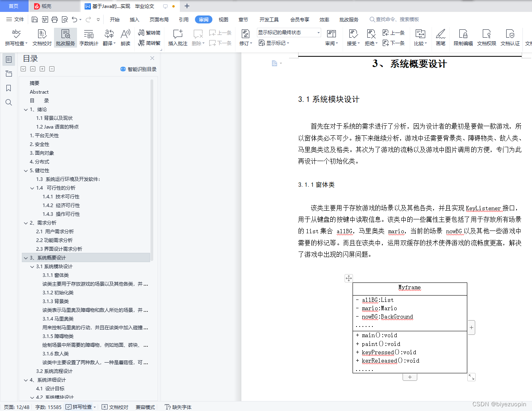Convert text with 简转繁
Image resolution: width=532 pixels, height=411 pixels.
point(149,43)
